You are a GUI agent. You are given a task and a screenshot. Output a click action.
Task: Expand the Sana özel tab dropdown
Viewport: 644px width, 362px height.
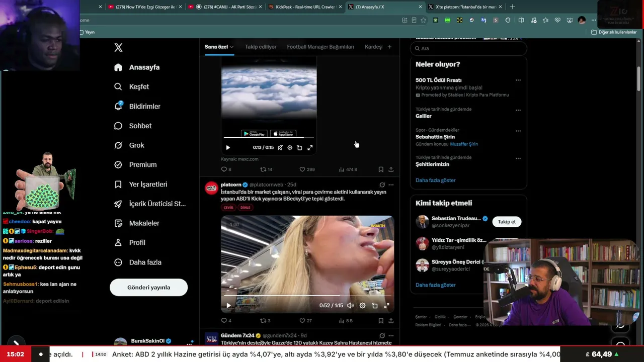232,47
